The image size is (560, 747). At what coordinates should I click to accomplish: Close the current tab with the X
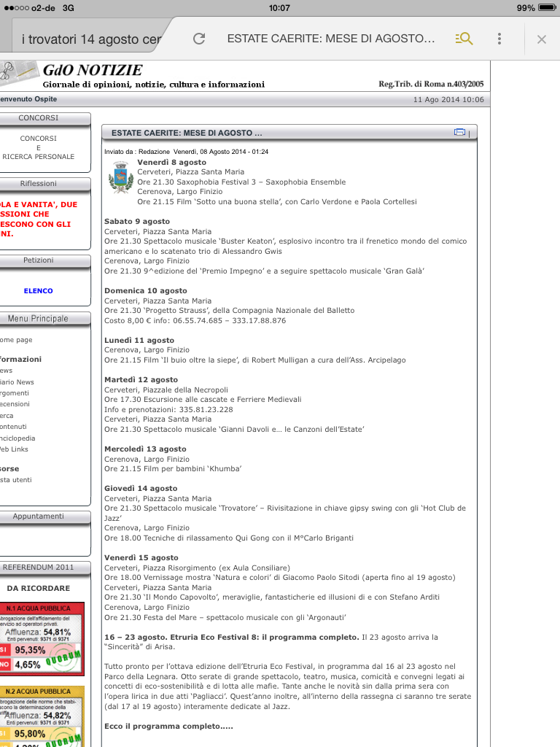[x=541, y=39]
